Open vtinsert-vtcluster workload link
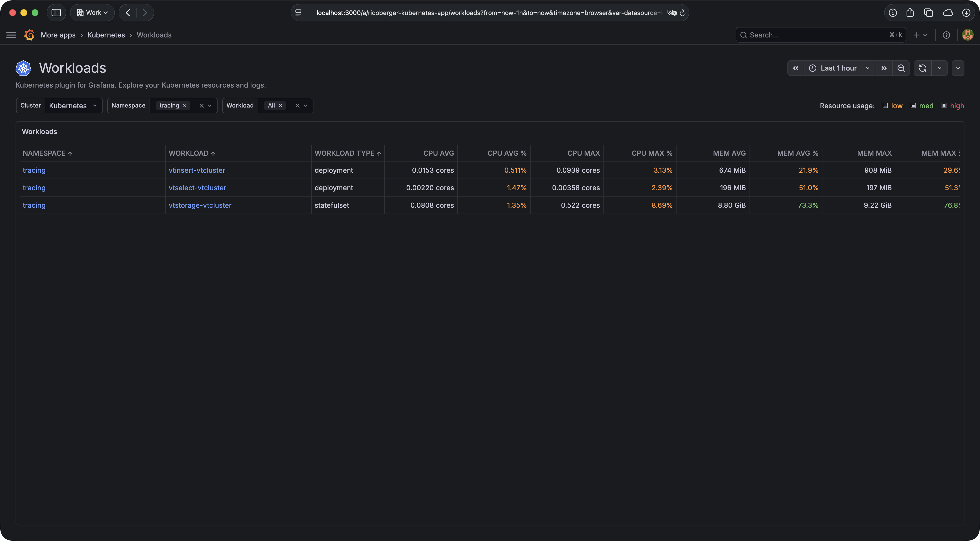This screenshot has width=980, height=541. pyautogui.click(x=197, y=170)
